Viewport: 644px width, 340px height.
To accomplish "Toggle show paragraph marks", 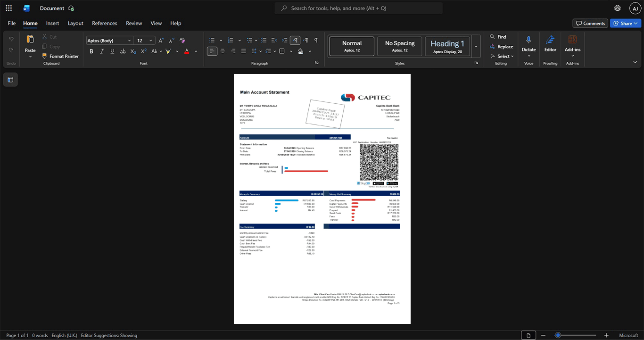I will [x=316, y=40].
